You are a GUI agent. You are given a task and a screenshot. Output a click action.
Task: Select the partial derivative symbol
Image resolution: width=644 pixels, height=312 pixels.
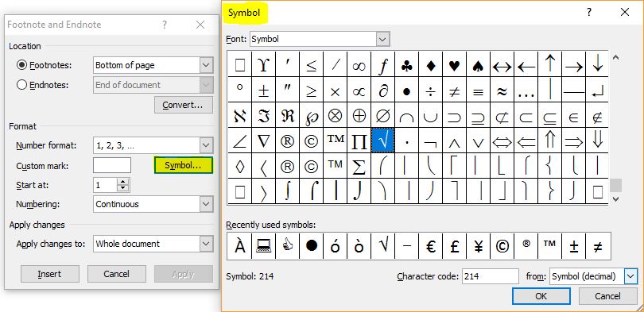(382, 90)
